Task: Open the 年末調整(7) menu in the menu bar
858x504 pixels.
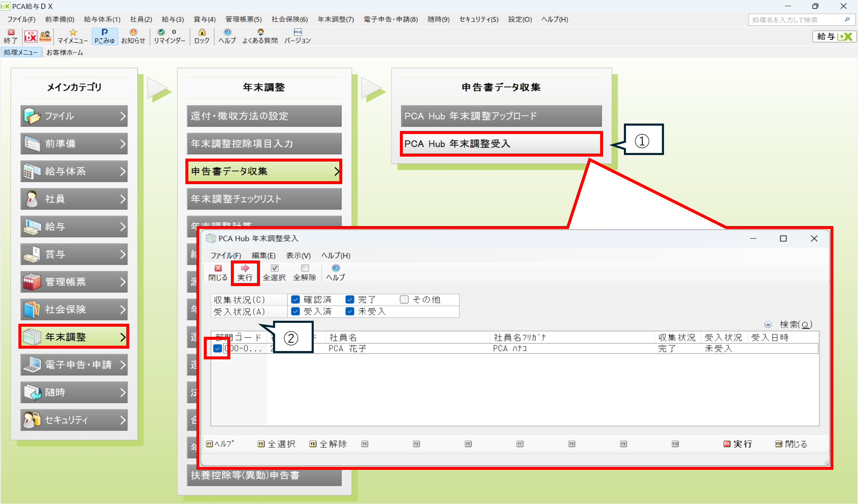Action: point(336,19)
